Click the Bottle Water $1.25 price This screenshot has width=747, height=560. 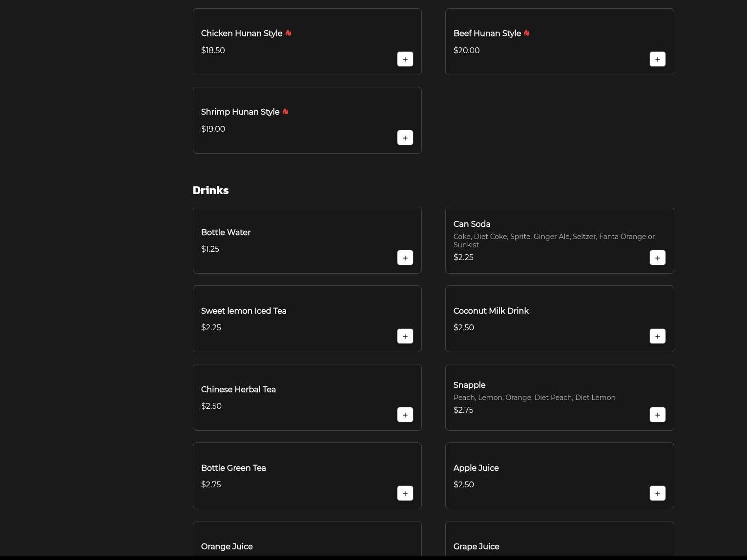point(210,249)
